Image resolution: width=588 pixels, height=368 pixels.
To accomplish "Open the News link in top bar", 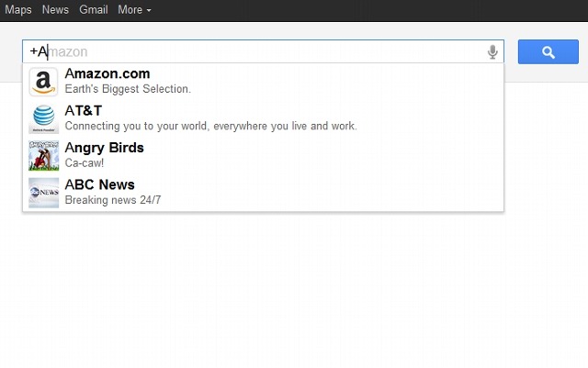I will click(x=55, y=10).
